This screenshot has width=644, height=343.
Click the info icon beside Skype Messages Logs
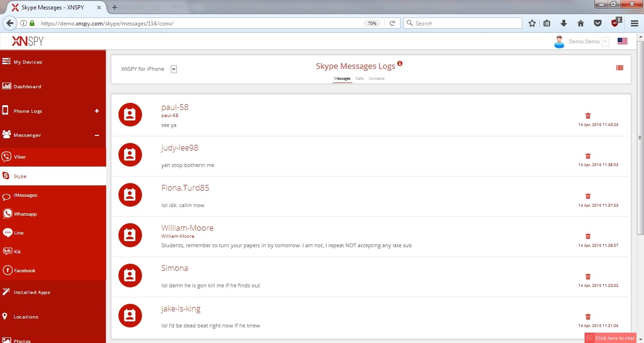[400, 63]
